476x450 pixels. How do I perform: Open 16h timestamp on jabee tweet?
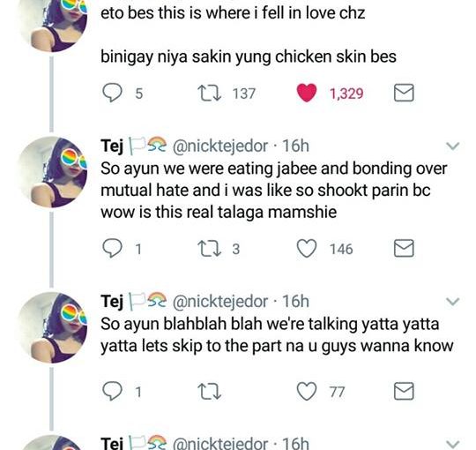coord(295,146)
